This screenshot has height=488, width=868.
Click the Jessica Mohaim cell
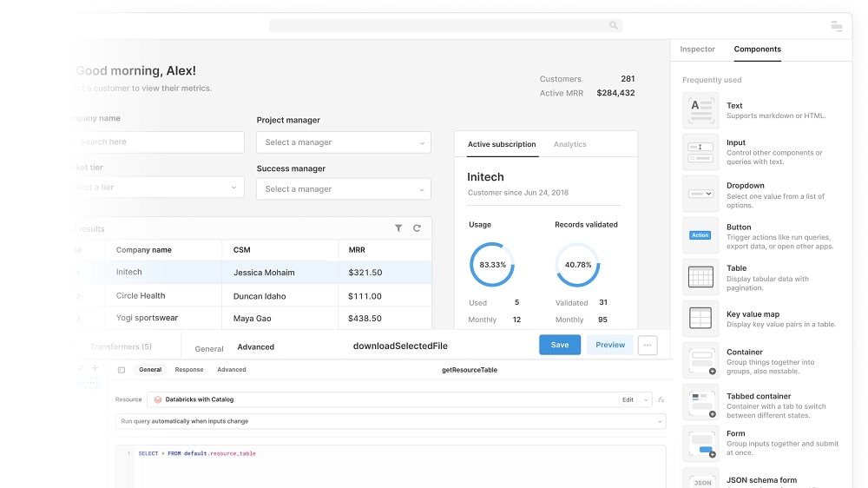pyautogui.click(x=264, y=273)
